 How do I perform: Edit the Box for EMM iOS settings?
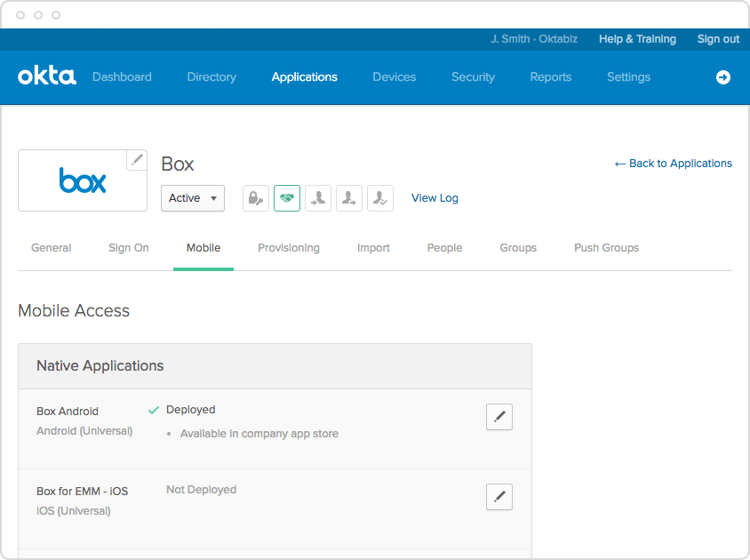(x=499, y=497)
